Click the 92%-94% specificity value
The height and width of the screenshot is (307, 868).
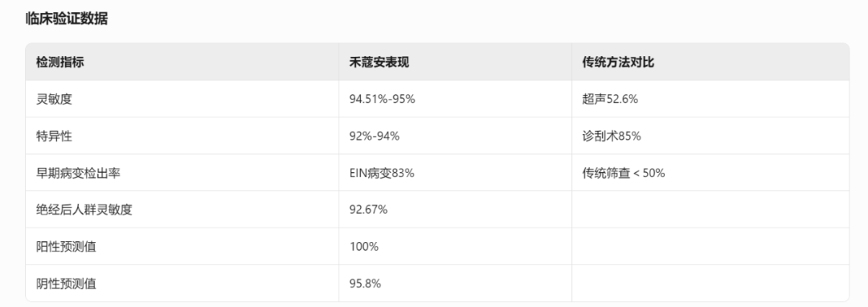coord(375,136)
